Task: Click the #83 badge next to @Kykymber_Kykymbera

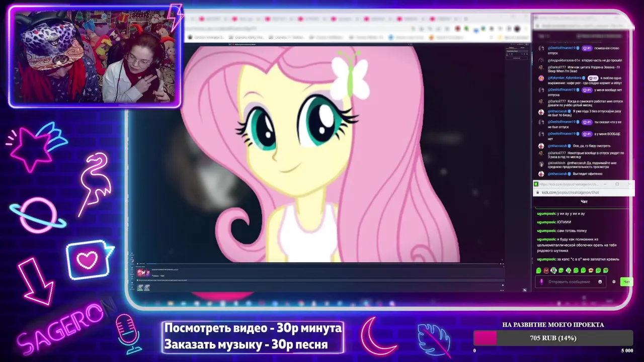Action: click(x=594, y=78)
